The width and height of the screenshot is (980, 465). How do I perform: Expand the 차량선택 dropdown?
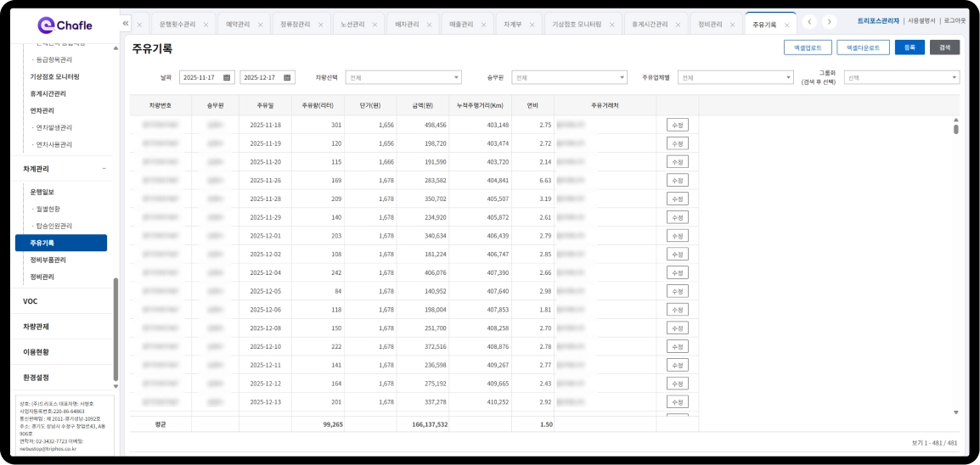403,77
